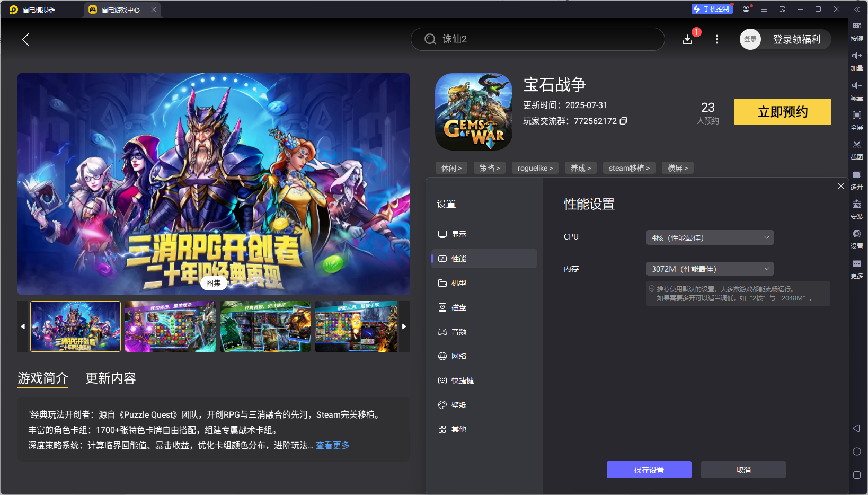The height and width of the screenshot is (495, 868).
Task: Close the 雷电游戏中心 tab
Action: (x=154, y=10)
